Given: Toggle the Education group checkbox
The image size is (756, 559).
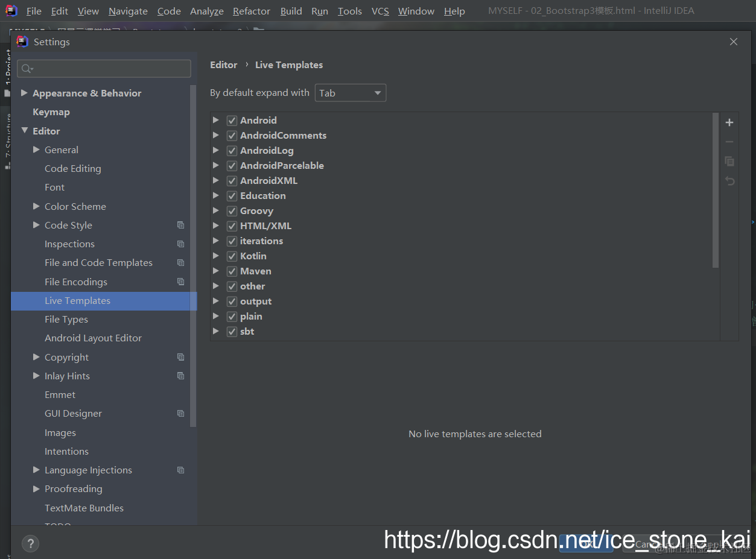Looking at the screenshot, I should tap(232, 196).
